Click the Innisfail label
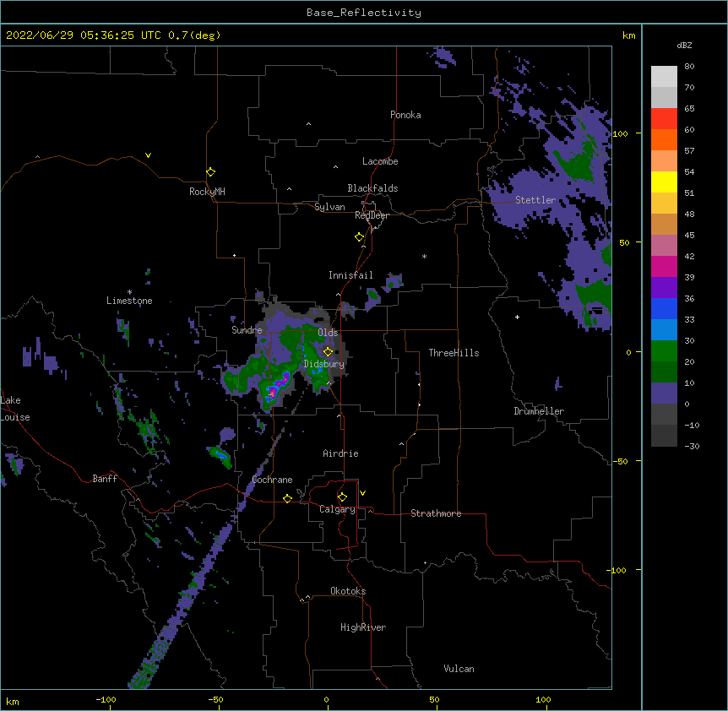Image resolution: width=728 pixels, height=711 pixels. pyautogui.click(x=350, y=275)
